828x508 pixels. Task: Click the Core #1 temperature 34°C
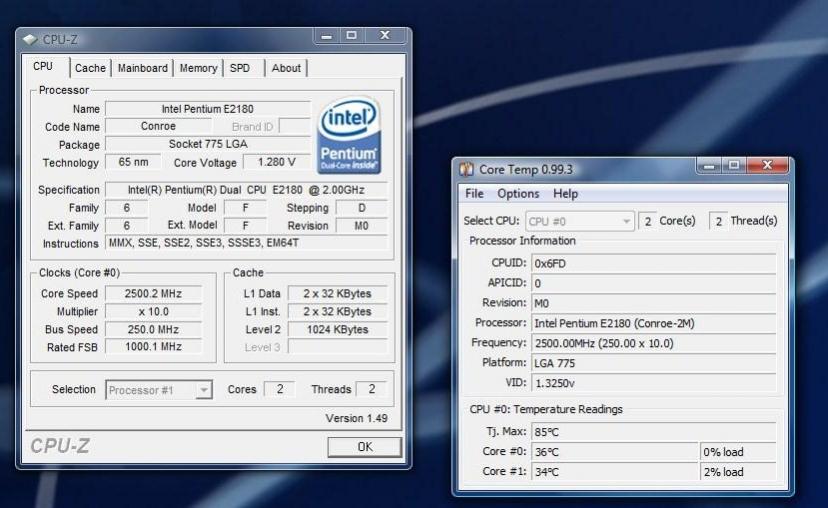(x=615, y=472)
